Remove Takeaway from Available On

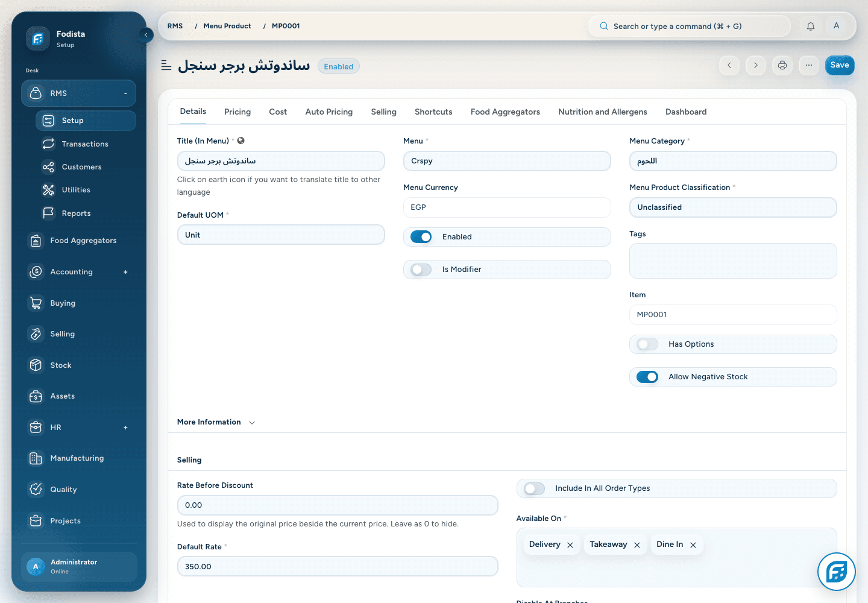[x=637, y=545]
